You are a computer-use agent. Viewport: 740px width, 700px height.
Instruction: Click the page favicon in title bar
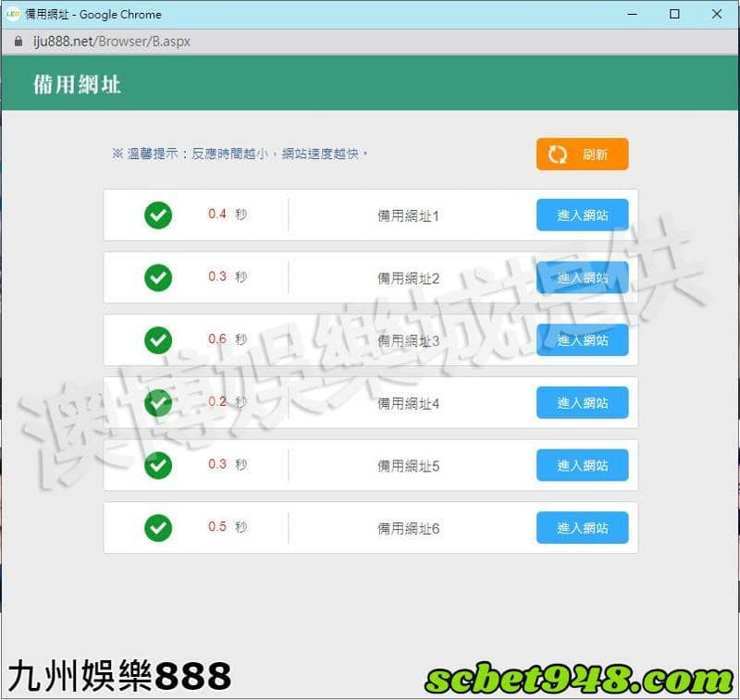[13, 14]
